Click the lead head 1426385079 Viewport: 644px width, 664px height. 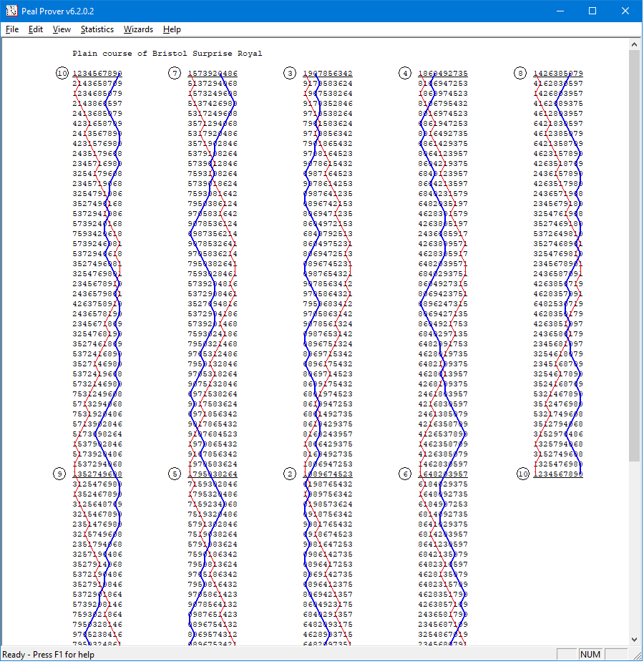pyautogui.click(x=558, y=73)
